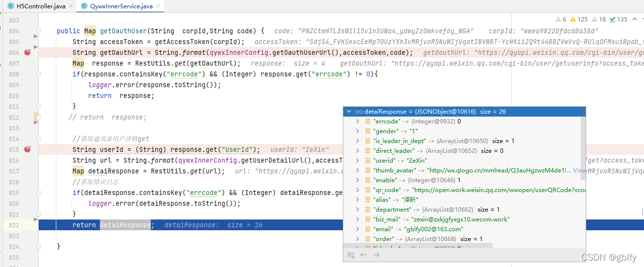The image size is (644, 267).
Task: Click the map-entry icon of "alias"
Action: pyautogui.click(x=368, y=200)
